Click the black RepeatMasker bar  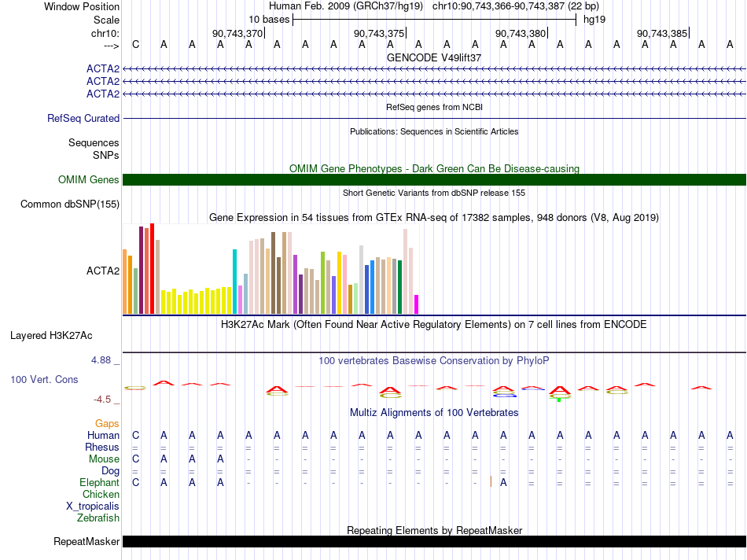[x=435, y=541]
